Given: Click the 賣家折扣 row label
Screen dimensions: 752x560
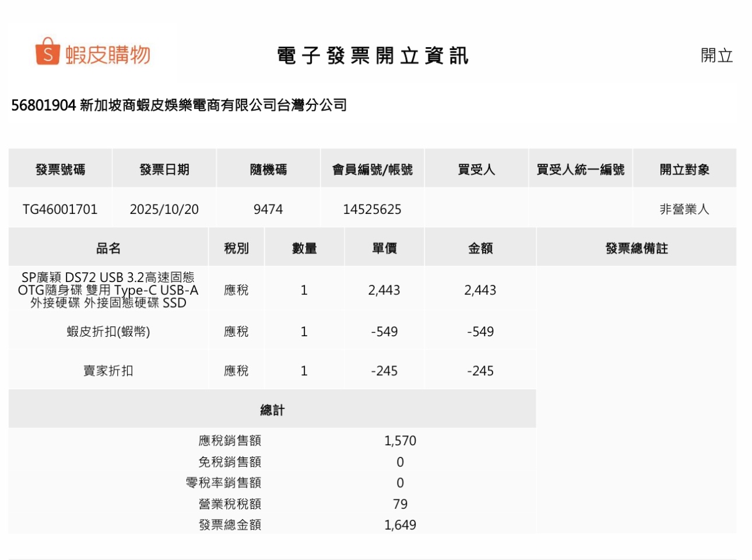Looking at the screenshot, I should 108,371.
